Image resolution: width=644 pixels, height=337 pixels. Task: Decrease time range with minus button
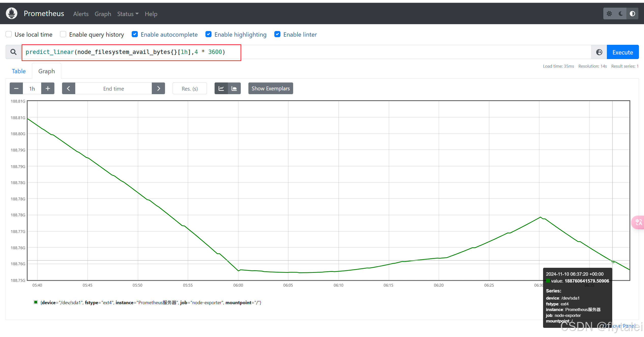pyautogui.click(x=16, y=89)
